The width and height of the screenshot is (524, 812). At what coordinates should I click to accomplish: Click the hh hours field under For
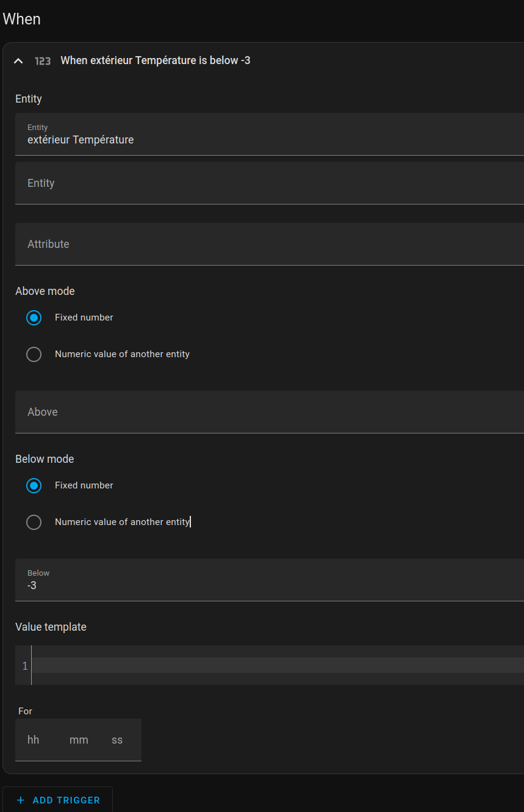34,740
